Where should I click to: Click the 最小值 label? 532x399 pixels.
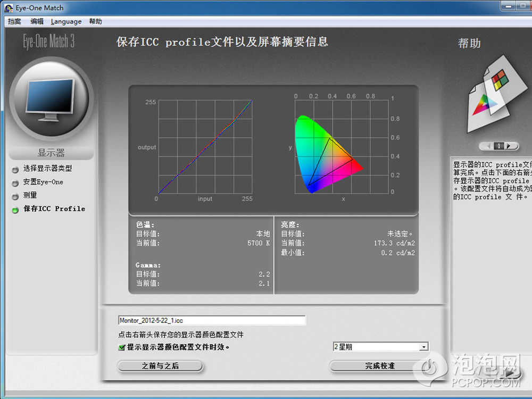[293, 253]
